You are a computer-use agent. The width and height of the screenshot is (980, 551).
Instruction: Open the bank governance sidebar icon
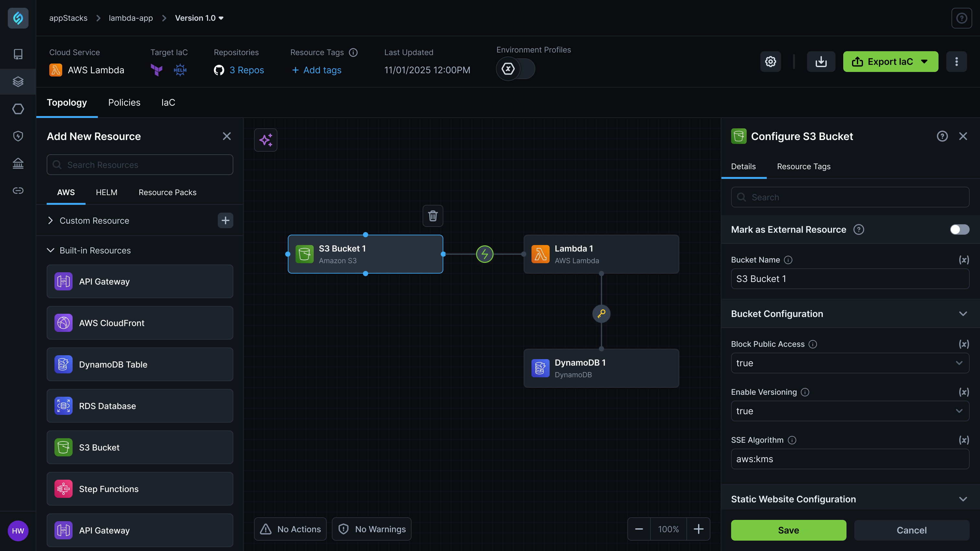point(18,163)
